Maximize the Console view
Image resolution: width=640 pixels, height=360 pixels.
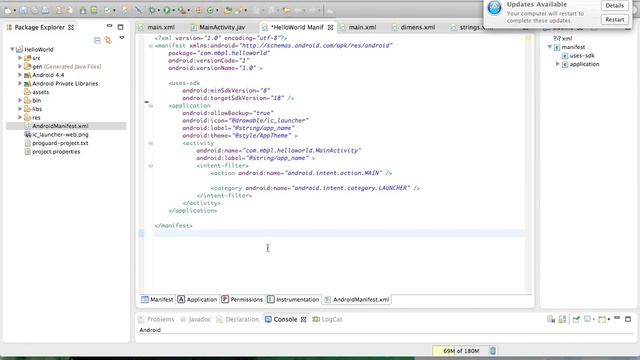point(628,319)
